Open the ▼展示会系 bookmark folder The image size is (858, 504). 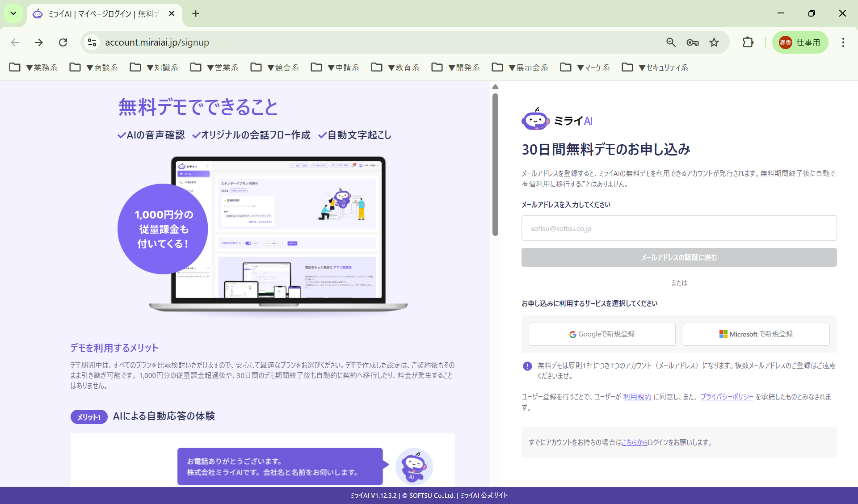coord(520,67)
